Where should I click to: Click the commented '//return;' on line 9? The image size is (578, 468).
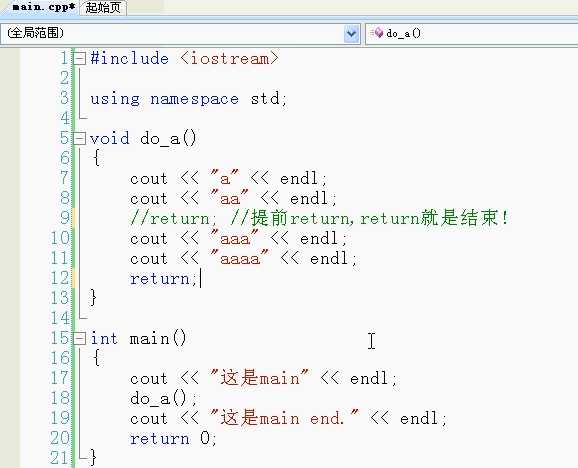point(174,219)
